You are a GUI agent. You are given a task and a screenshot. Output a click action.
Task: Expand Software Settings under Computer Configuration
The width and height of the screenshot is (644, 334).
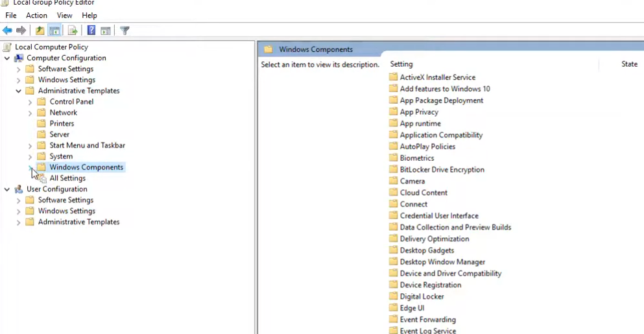click(x=18, y=69)
